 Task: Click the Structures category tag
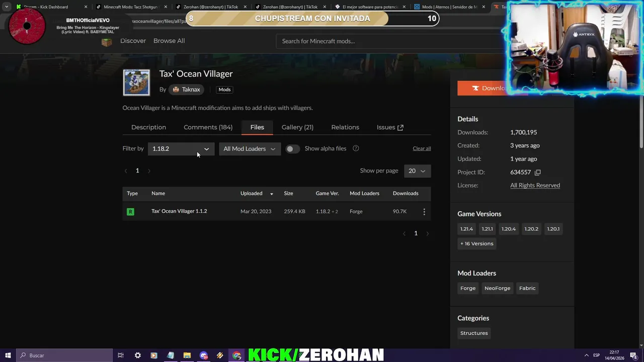click(474, 333)
